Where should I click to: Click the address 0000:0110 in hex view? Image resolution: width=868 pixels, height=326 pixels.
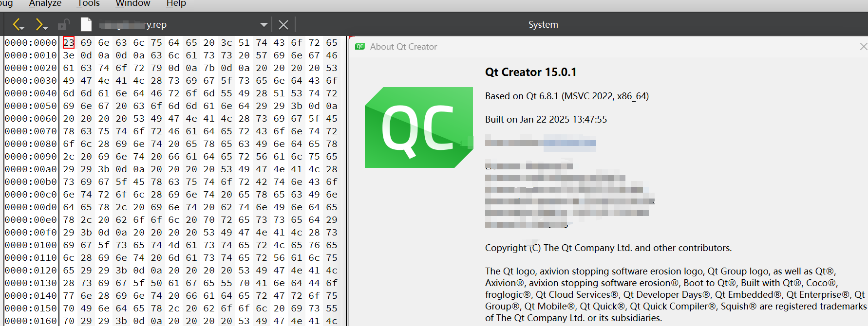pos(31,258)
